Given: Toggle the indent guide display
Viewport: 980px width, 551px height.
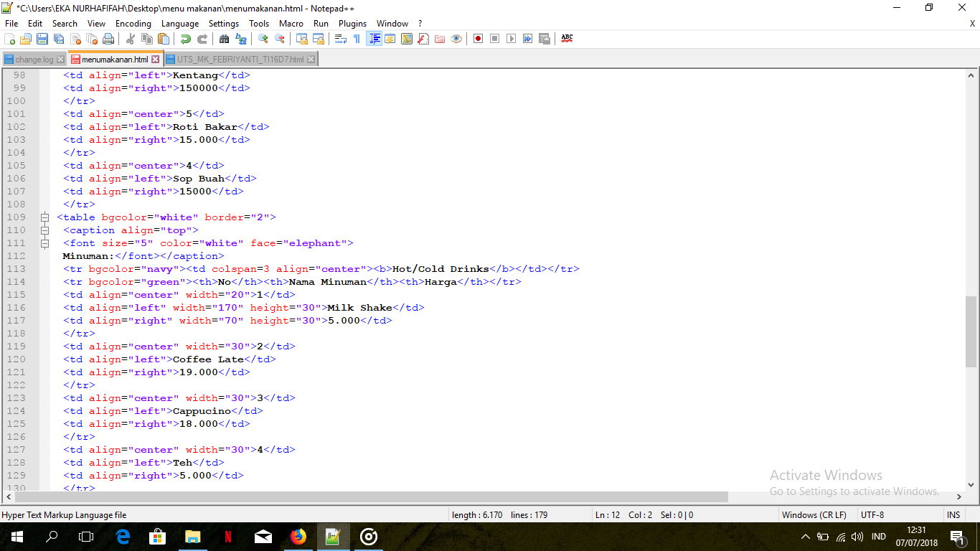Looking at the screenshot, I should click(376, 39).
